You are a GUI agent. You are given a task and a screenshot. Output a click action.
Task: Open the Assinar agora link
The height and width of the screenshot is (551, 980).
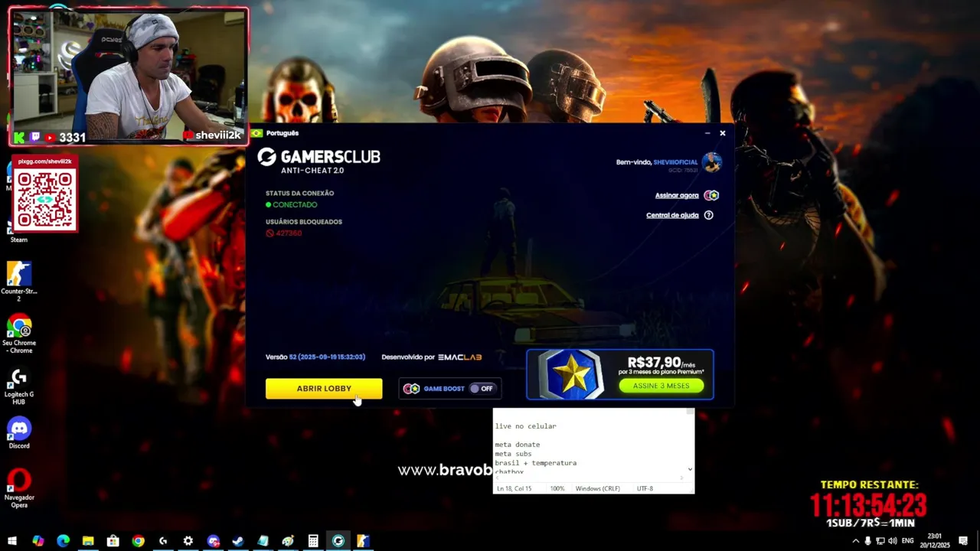(677, 195)
